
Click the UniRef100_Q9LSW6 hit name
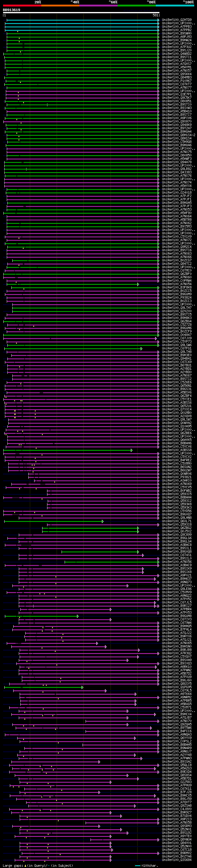[x=177, y=345]
